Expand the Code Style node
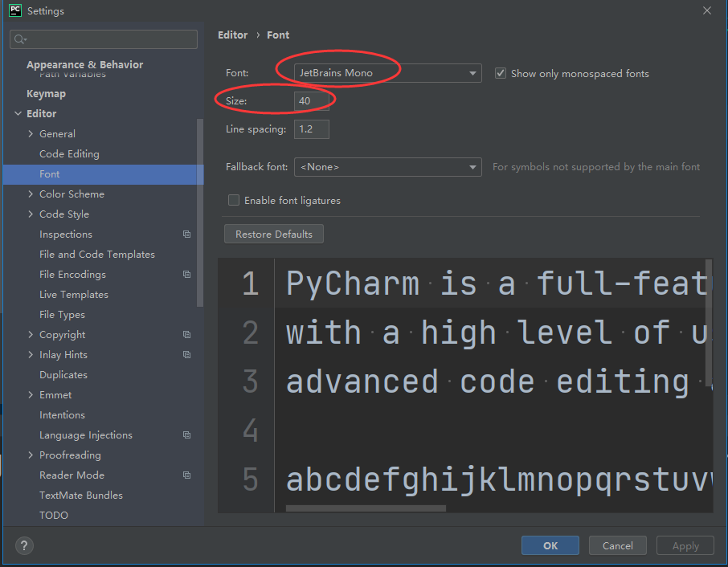 [x=31, y=214]
